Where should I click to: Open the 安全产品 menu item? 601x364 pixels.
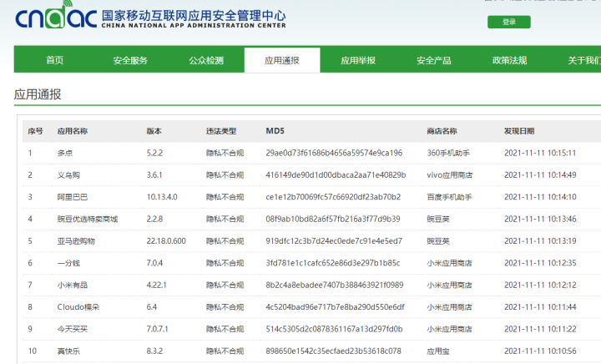(x=434, y=60)
